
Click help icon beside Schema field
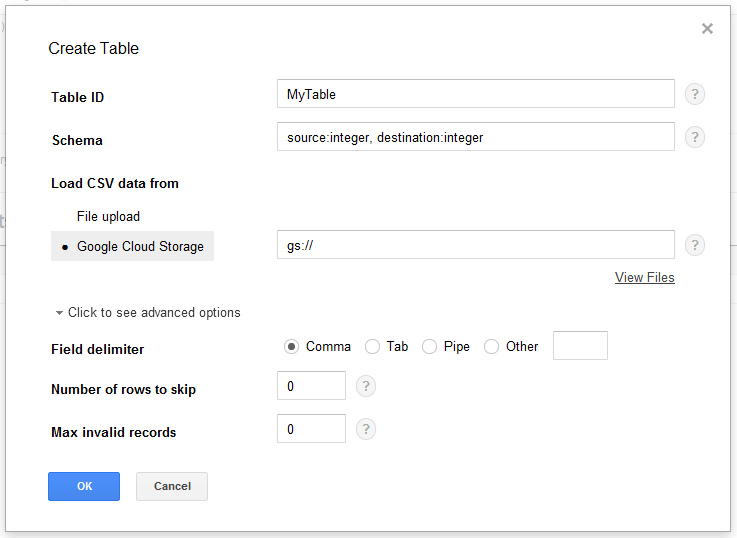pos(695,137)
